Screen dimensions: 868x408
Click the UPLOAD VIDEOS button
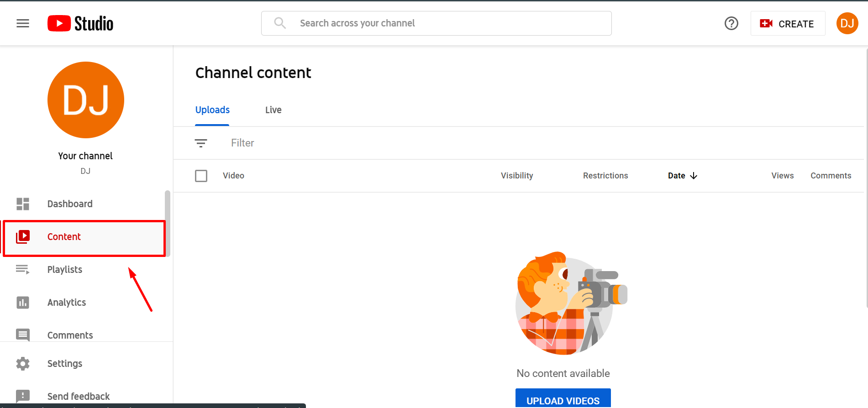point(563,398)
